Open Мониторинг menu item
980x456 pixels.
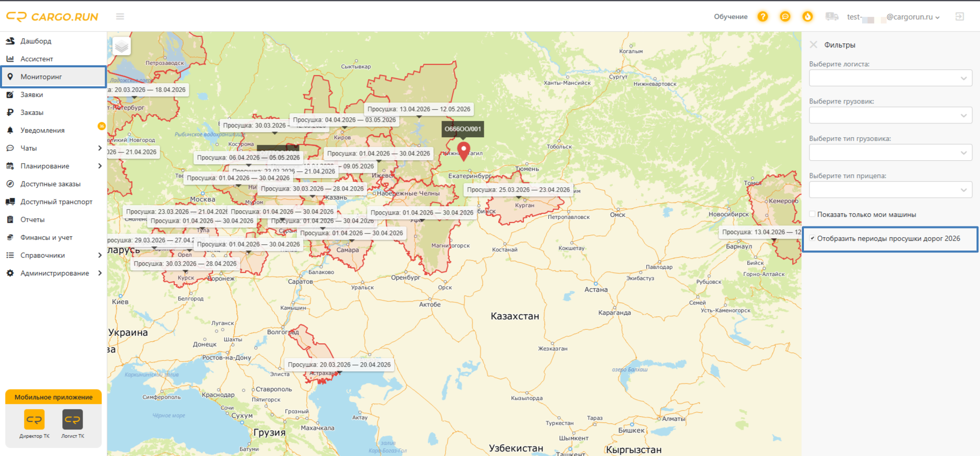point(53,77)
